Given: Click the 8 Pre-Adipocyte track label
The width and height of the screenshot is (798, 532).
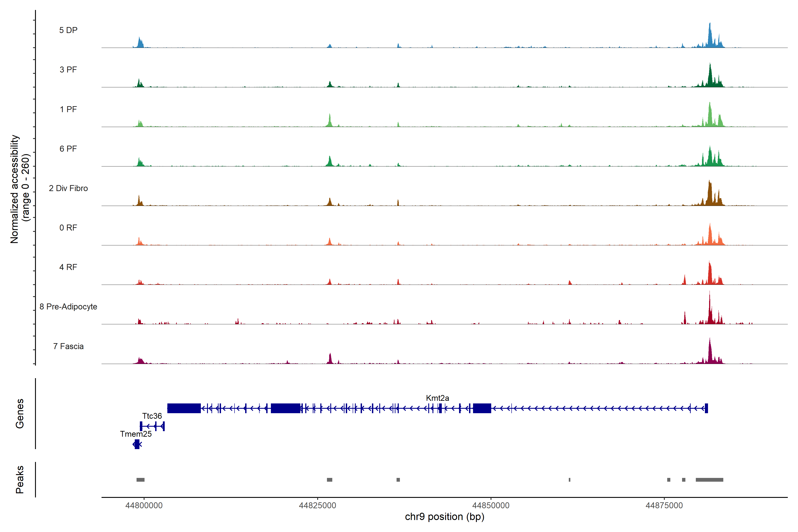Looking at the screenshot, I should coord(68,307).
